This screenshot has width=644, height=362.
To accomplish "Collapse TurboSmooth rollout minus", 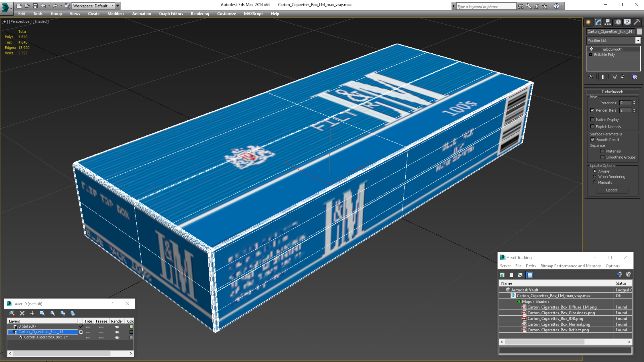I will click(x=588, y=92).
